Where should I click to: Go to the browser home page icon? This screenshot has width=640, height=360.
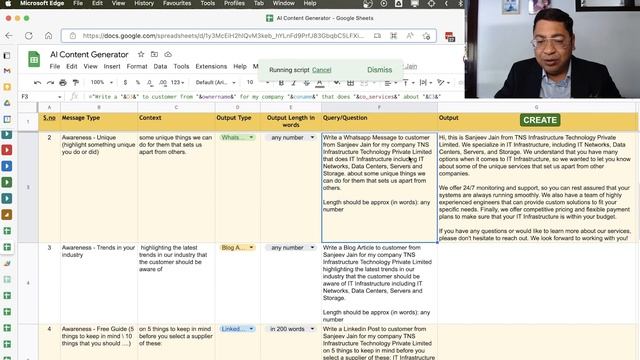(x=48, y=36)
